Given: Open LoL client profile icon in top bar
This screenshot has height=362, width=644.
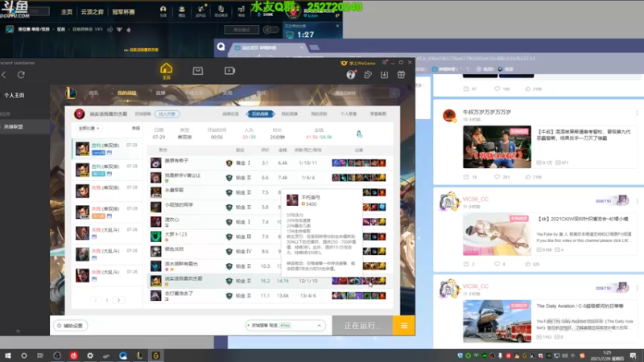Looking at the screenshot, I should click(x=163, y=11).
